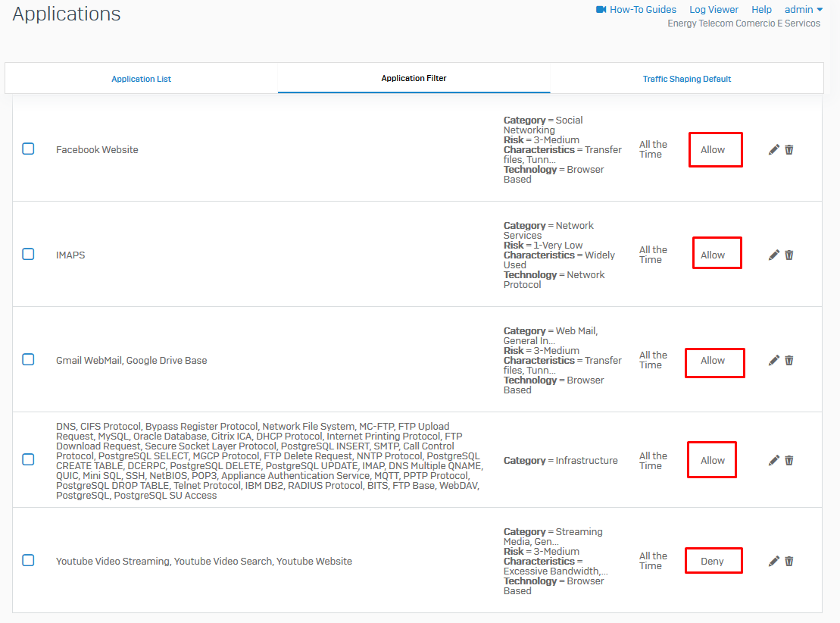840x623 pixels.
Task: Click the All the Time schedule for IMAPS
Action: tap(653, 255)
